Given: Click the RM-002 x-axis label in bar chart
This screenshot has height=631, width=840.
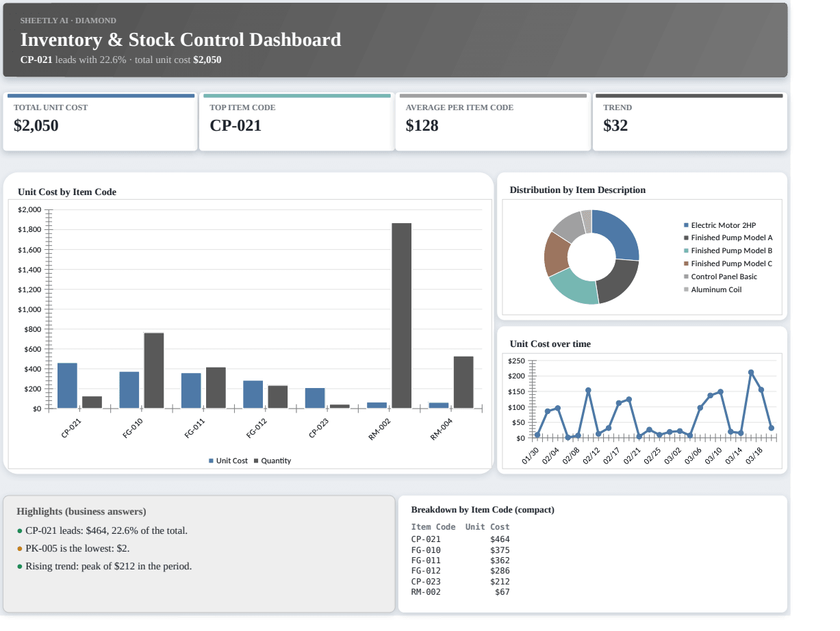Looking at the screenshot, I should tap(380, 429).
